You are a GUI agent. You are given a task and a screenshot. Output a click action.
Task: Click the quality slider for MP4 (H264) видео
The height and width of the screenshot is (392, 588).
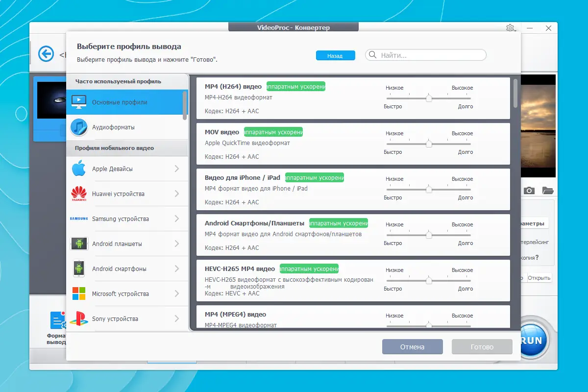click(x=429, y=98)
